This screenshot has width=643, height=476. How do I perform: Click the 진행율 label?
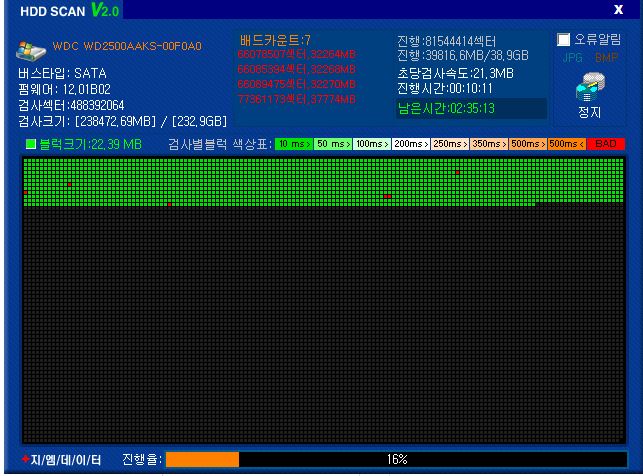[142, 459]
